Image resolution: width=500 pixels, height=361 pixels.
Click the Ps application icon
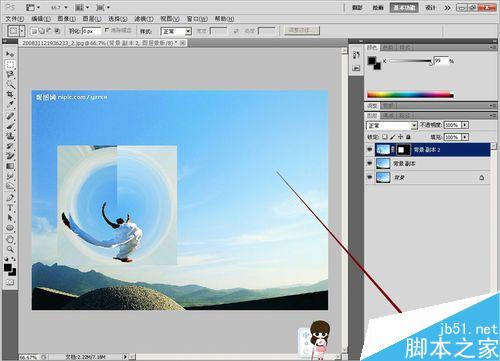(x=10, y=7)
